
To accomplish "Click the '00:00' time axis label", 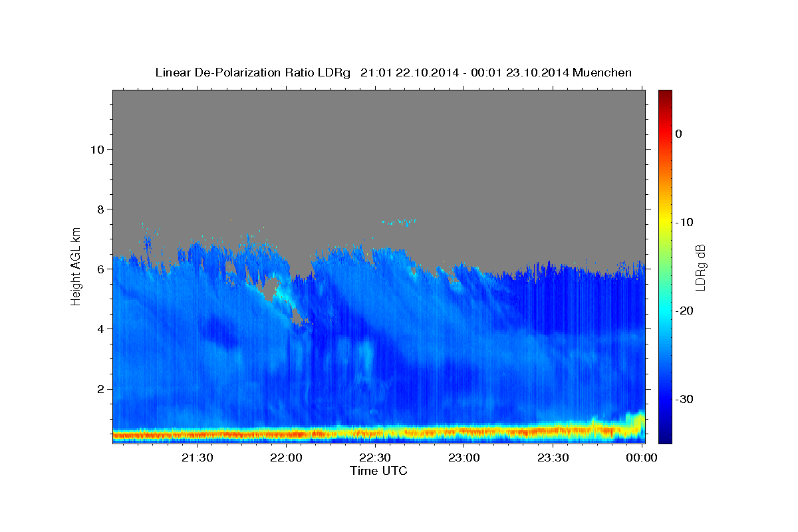I will [x=642, y=458].
